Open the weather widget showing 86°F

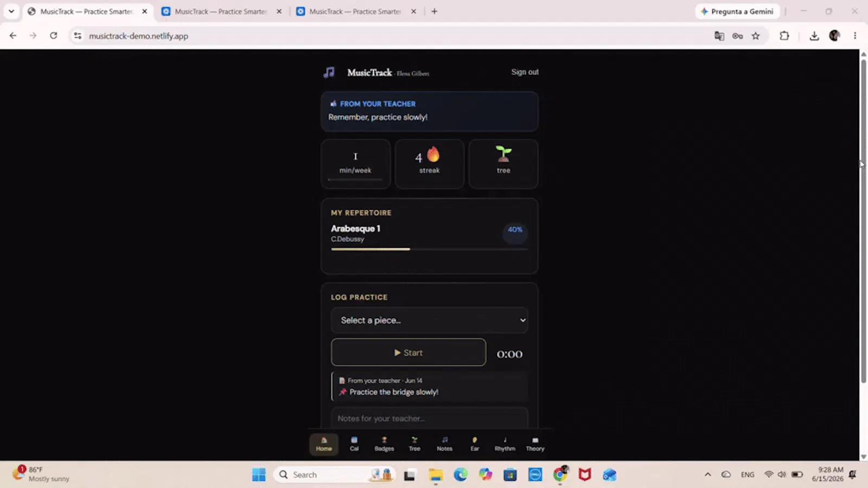point(42,474)
